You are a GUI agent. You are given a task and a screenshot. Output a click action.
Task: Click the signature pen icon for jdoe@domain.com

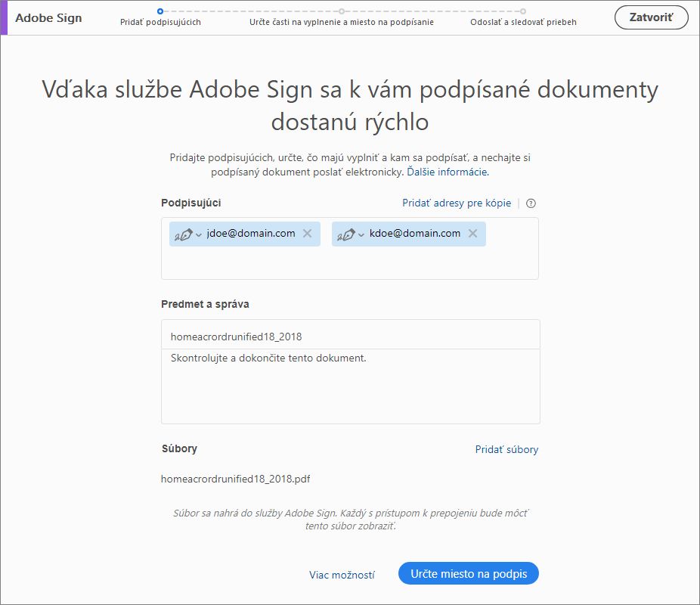click(x=184, y=234)
